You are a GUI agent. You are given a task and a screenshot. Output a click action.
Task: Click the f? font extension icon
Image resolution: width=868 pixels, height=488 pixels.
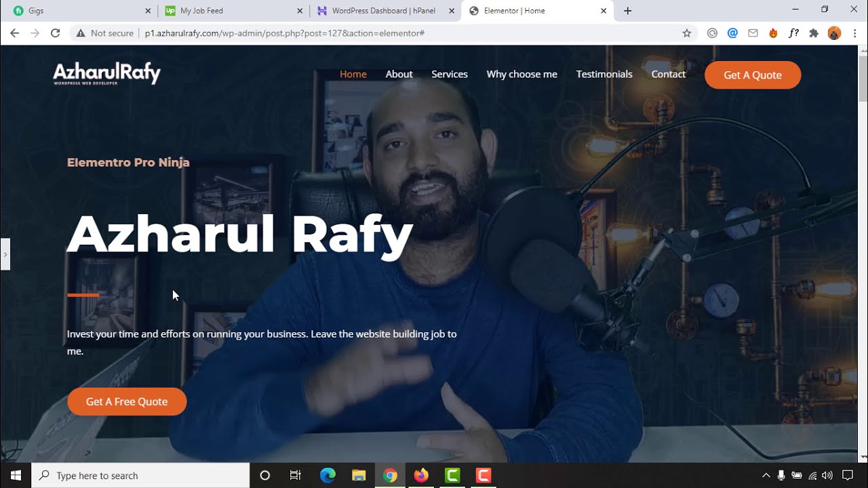coord(793,33)
